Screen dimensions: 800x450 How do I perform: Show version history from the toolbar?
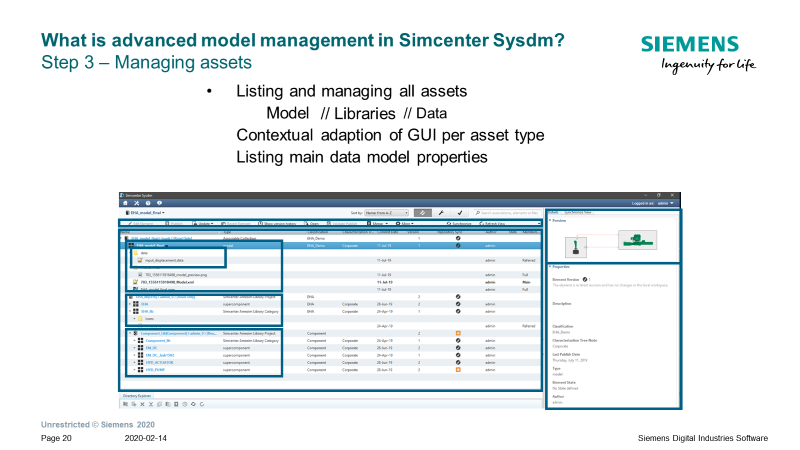click(x=278, y=223)
